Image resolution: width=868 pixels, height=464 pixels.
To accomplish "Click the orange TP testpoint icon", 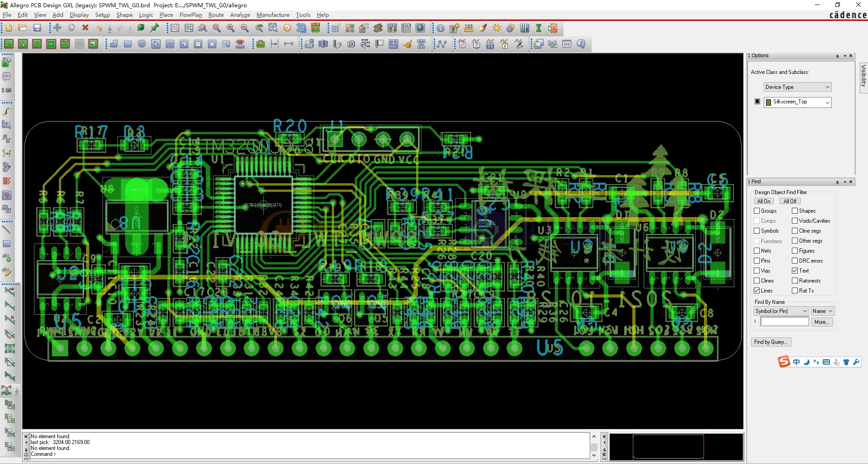I will pyautogui.click(x=407, y=44).
